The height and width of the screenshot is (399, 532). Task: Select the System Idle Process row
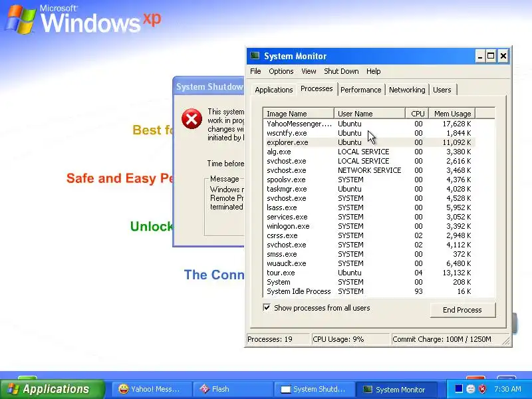[369, 291]
